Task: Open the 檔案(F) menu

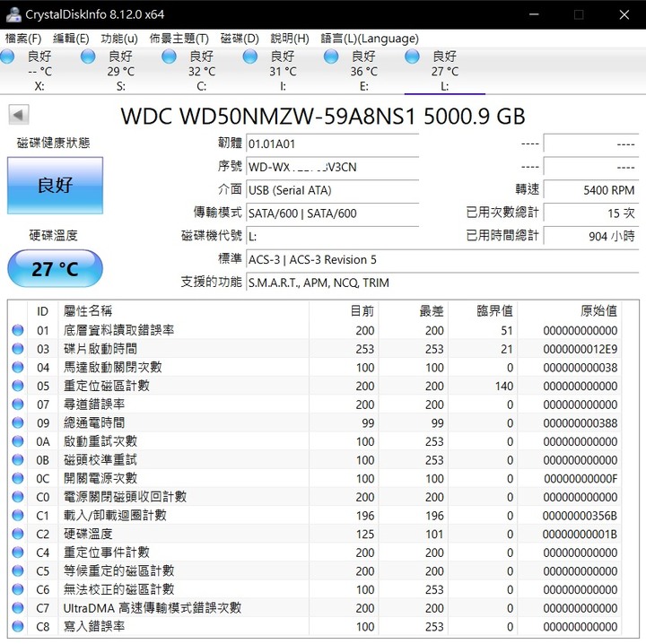Action: [23, 39]
